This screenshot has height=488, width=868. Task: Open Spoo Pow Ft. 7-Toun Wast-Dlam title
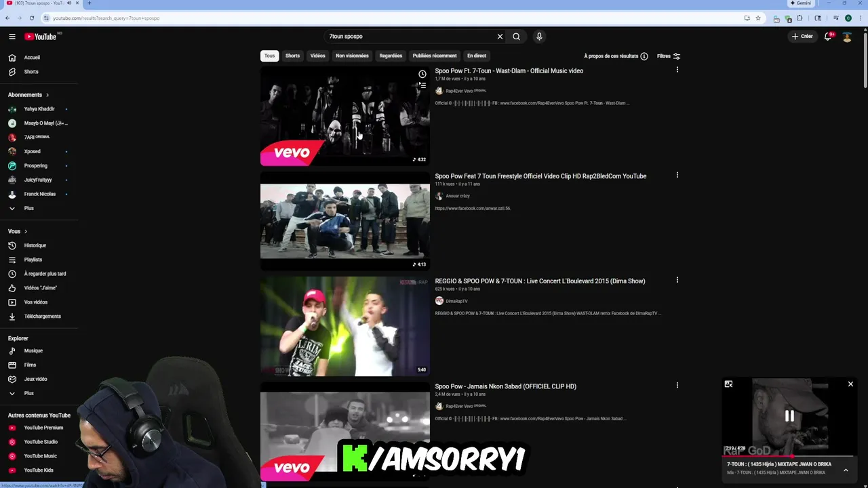(x=509, y=70)
